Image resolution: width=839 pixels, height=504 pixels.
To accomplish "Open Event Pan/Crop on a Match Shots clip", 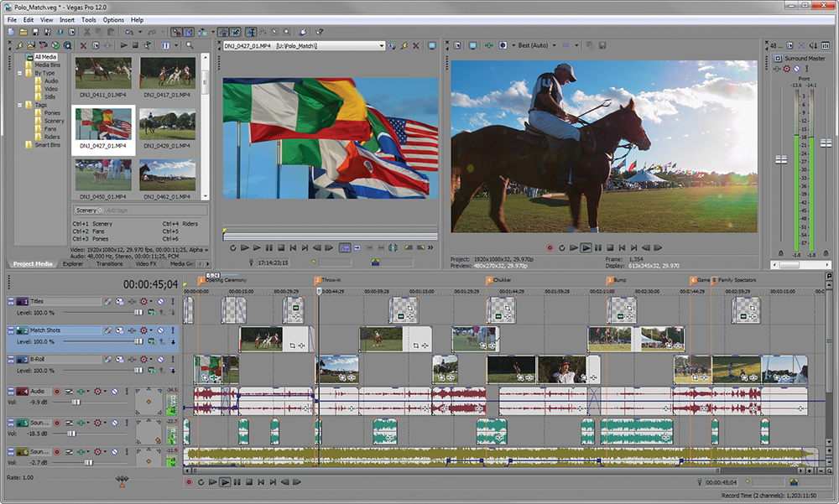I will (292, 346).
